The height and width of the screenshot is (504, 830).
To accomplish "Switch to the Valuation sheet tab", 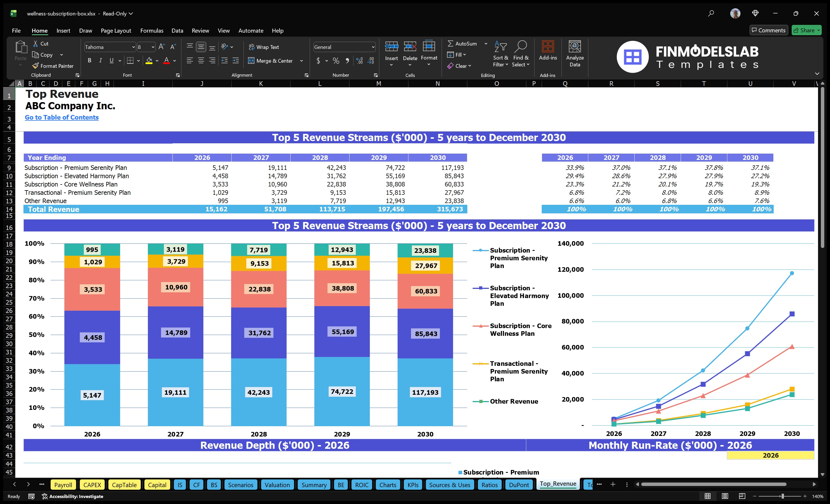I will 277,485.
